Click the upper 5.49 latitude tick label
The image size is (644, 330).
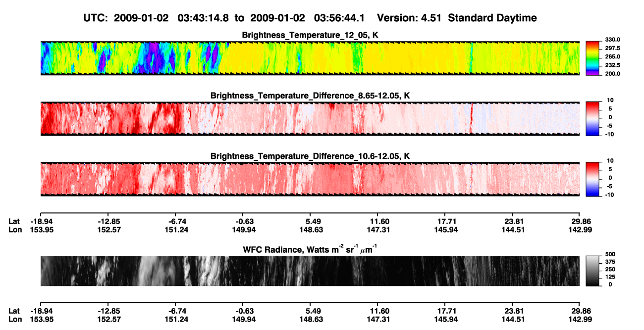pos(310,222)
